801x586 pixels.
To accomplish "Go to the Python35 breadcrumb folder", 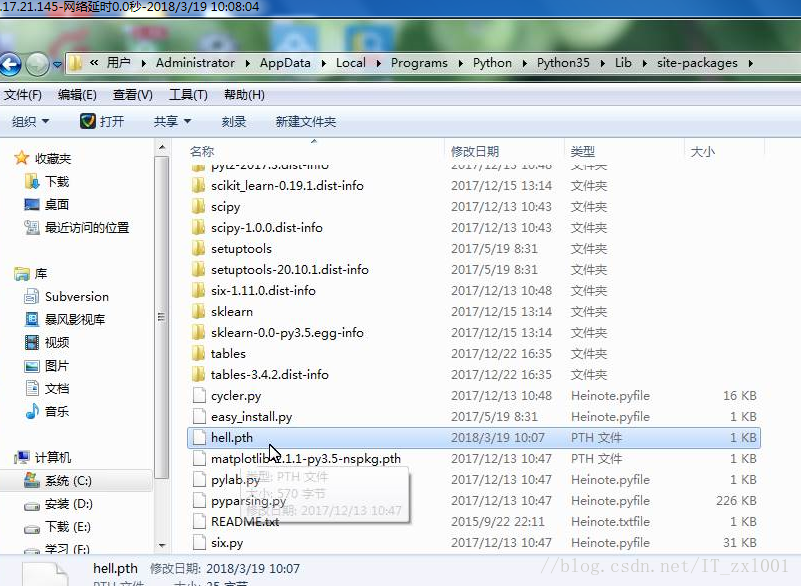I will [x=563, y=63].
